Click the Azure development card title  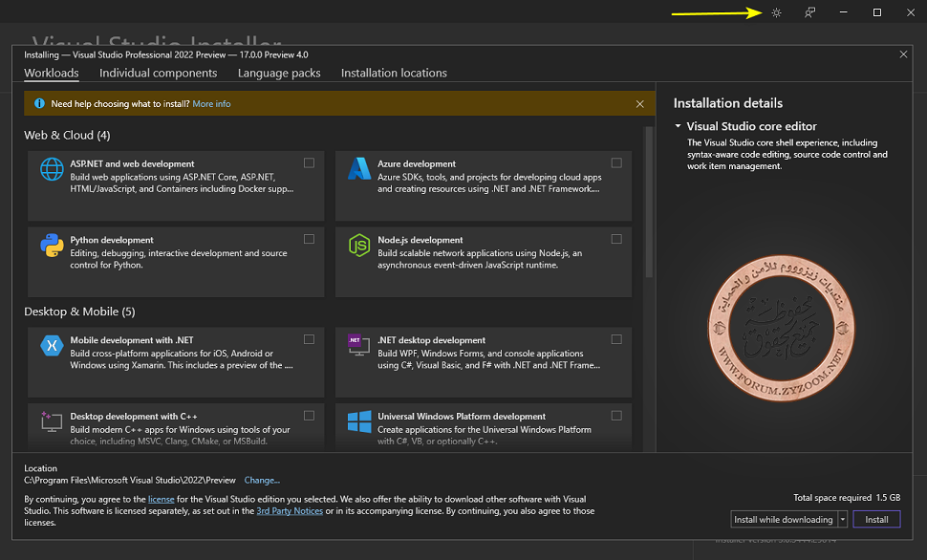click(x=417, y=163)
